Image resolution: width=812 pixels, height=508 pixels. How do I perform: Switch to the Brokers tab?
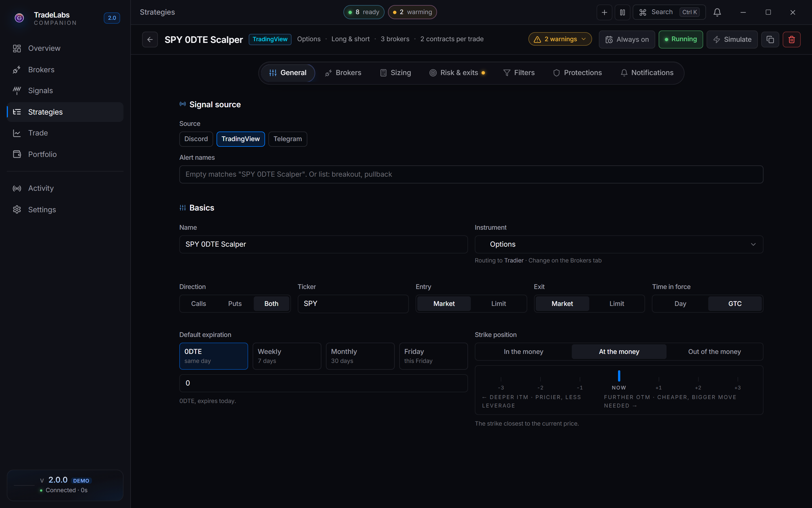point(343,73)
